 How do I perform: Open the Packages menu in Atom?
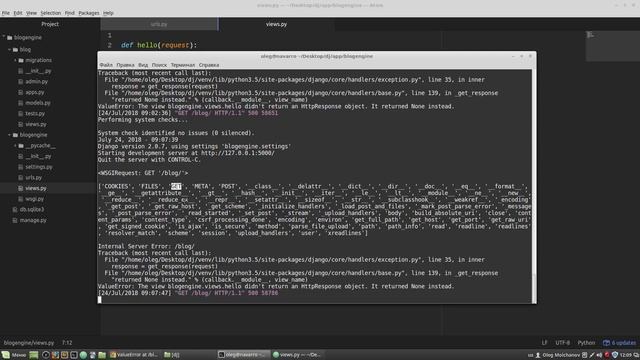[x=89, y=13]
